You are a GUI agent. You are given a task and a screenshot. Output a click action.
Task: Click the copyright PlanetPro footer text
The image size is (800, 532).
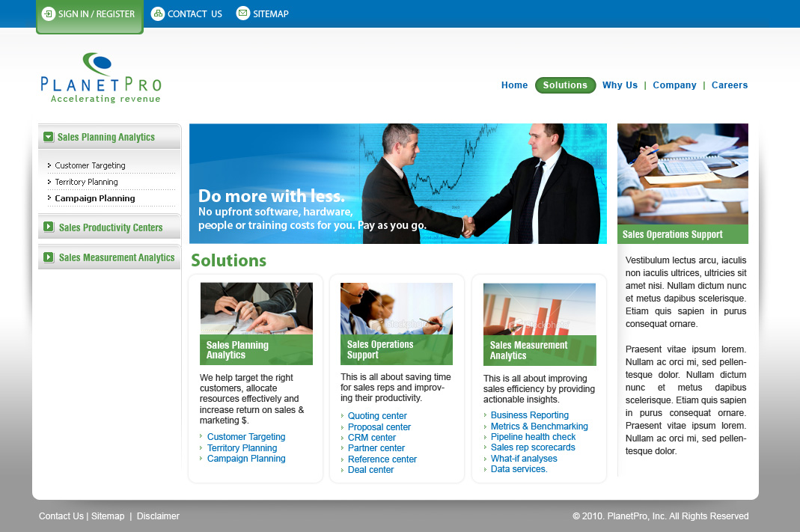tap(661, 516)
